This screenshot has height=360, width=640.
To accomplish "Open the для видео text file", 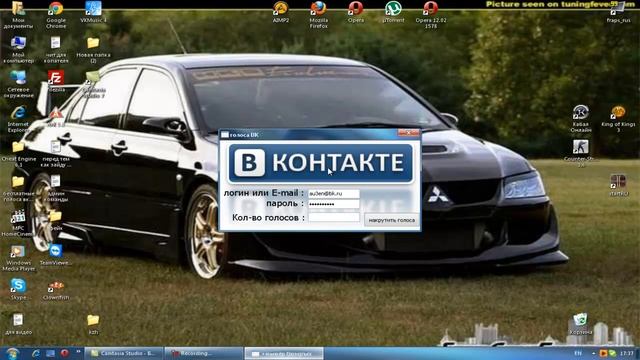I will [18, 324].
